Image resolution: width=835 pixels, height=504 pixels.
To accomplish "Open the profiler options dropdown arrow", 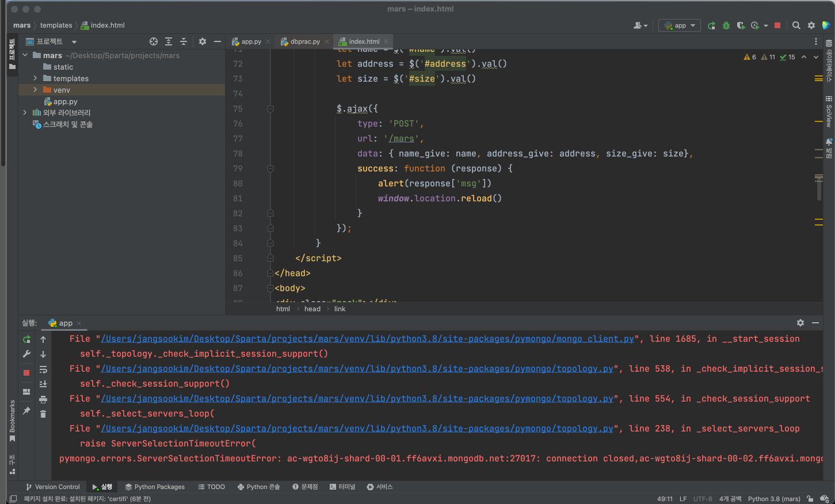I will (x=766, y=25).
